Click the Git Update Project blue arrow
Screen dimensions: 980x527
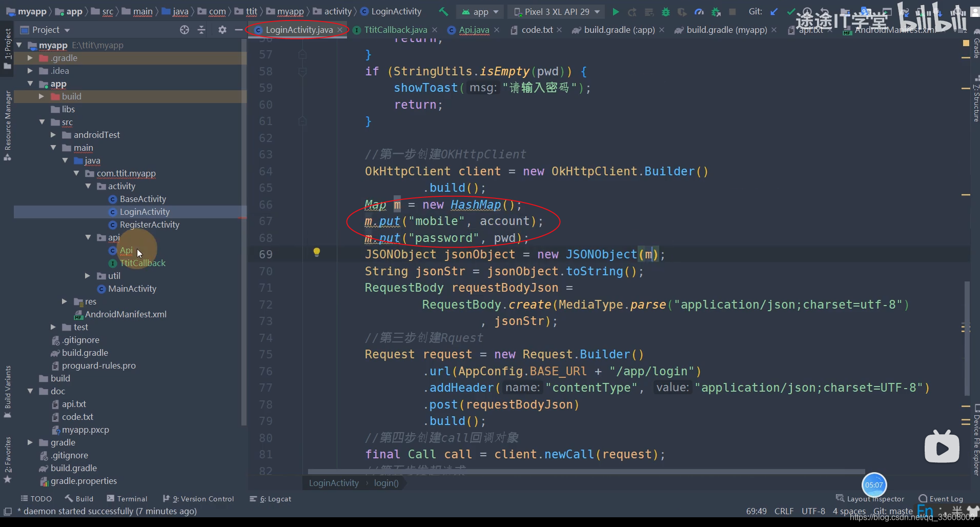pyautogui.click(x=774, y=11)
